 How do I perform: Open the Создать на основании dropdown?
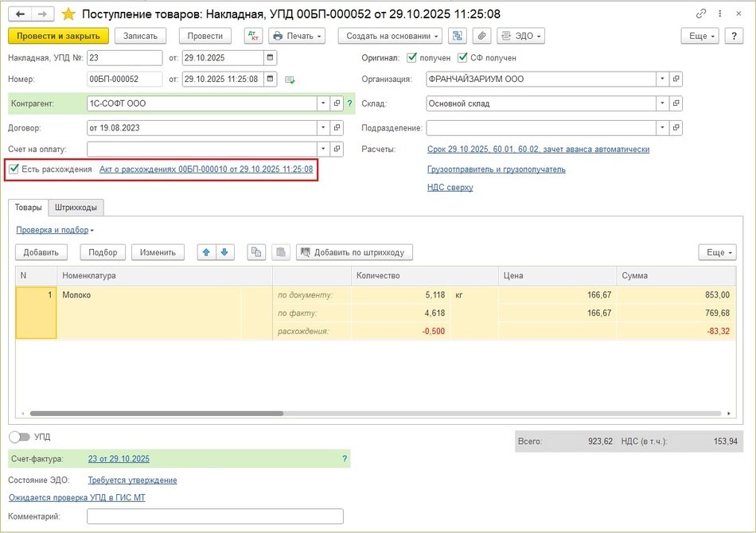pyautogui.click(x=389, y=36)
